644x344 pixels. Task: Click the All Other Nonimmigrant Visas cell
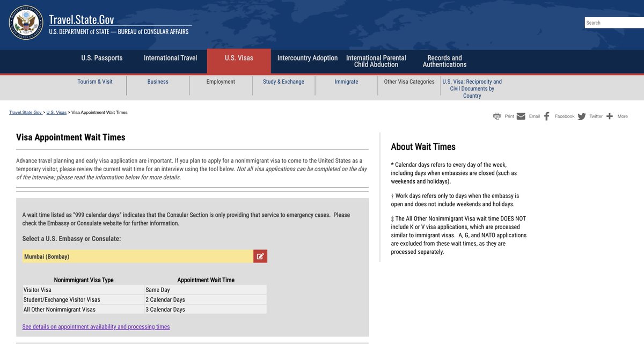[x=84, y=309]
